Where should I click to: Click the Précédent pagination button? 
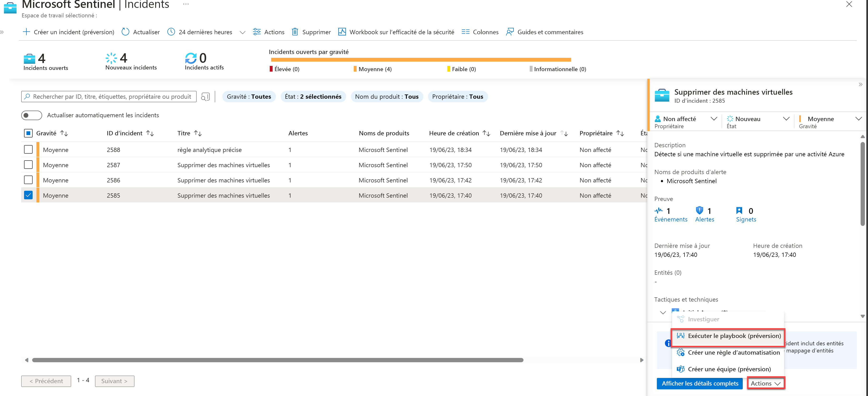pos(46,381)
